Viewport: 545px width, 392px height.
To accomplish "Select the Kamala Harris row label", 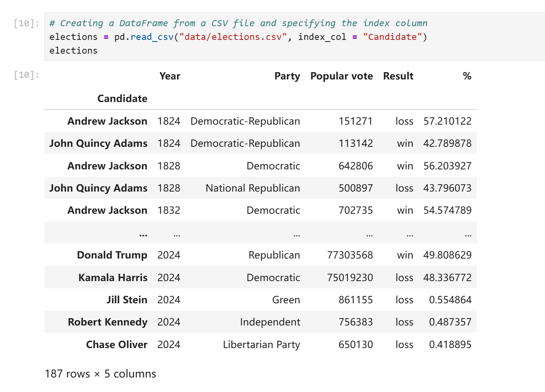I will (113, 278).
